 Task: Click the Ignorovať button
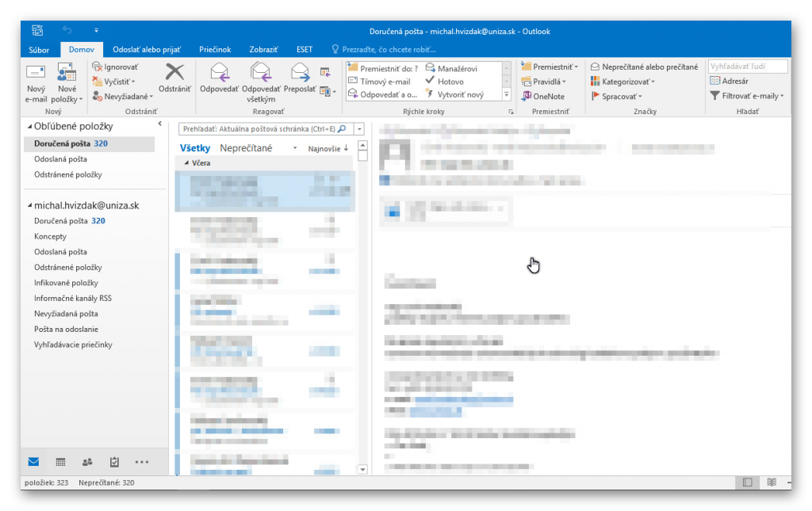[x=115, y=67]
